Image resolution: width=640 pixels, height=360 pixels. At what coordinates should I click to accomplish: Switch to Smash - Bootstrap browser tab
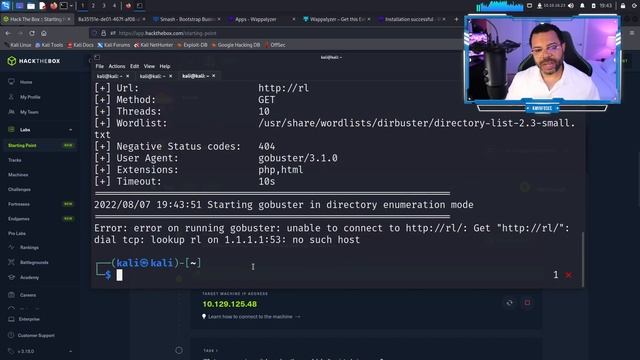[x=187, y=19]
